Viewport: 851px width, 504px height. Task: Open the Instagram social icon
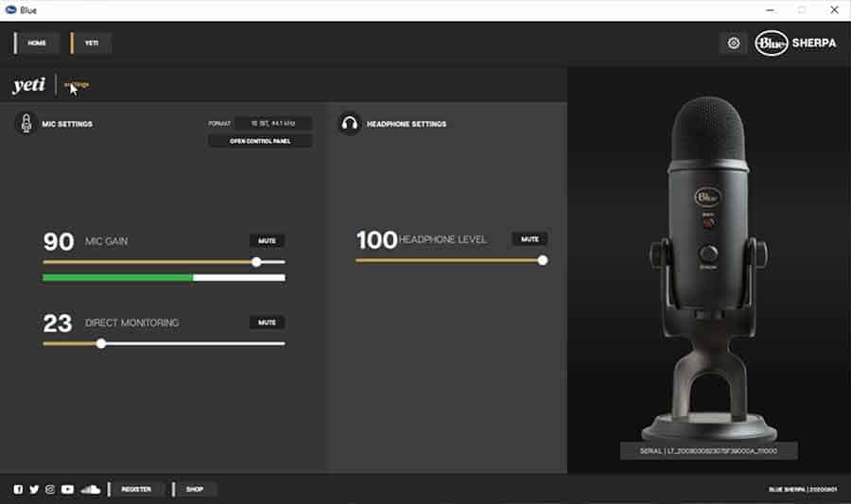[50, 489]
